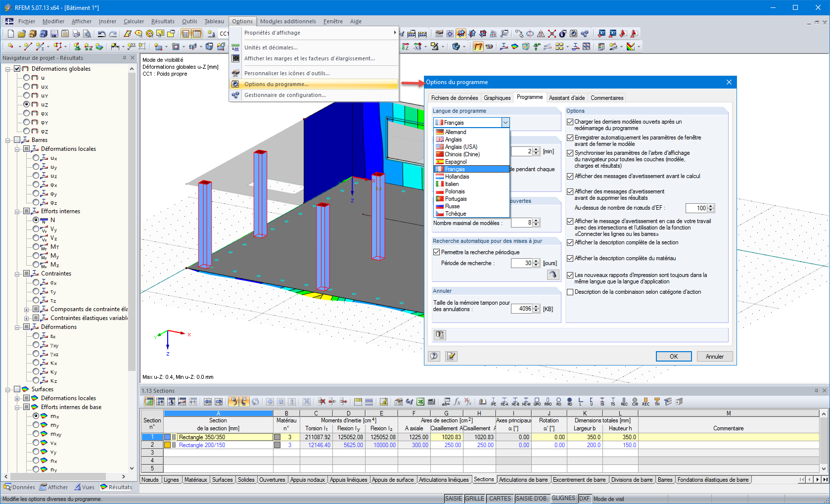Choose 'Allemand' from the language list

click(x=472, y=132)
